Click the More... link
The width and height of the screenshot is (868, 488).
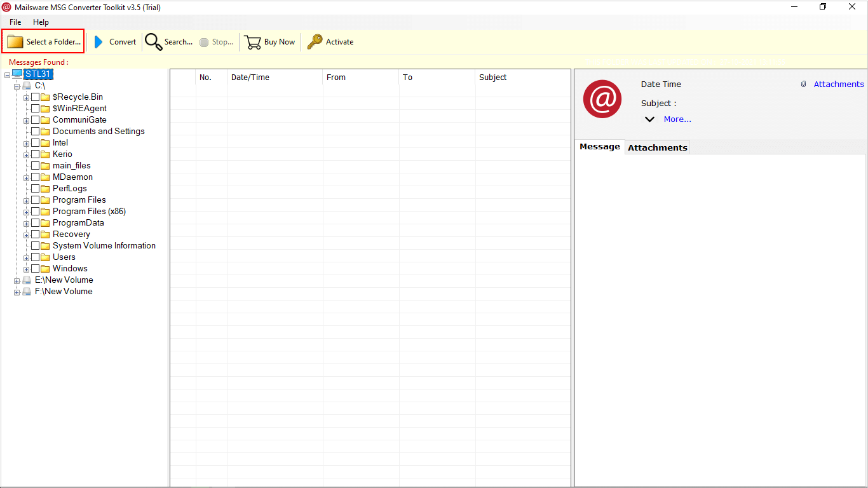coord(677,119)
